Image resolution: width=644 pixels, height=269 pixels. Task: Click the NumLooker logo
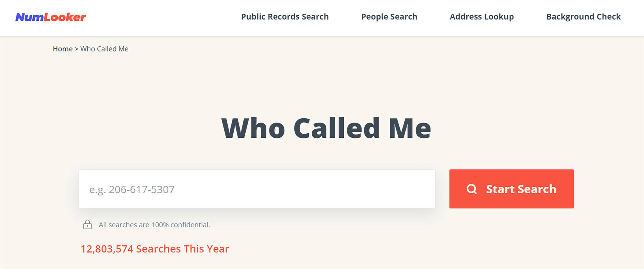[x=51, y=17]
